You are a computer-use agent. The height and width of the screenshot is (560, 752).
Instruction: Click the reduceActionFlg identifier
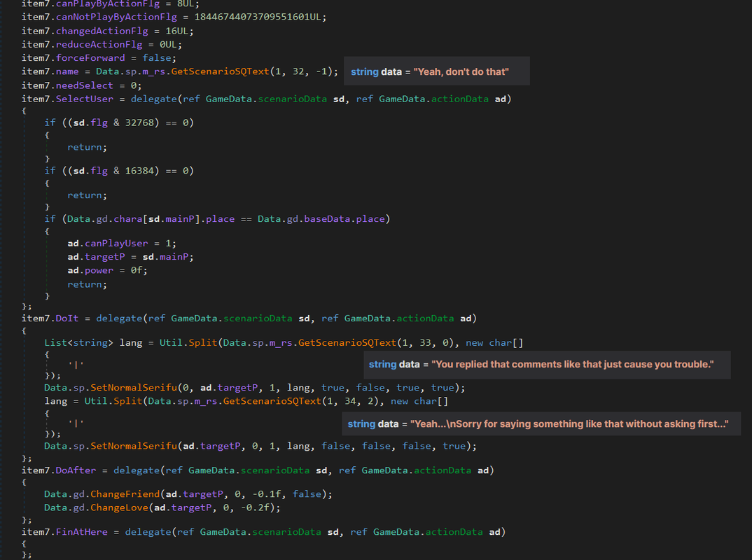99,45
